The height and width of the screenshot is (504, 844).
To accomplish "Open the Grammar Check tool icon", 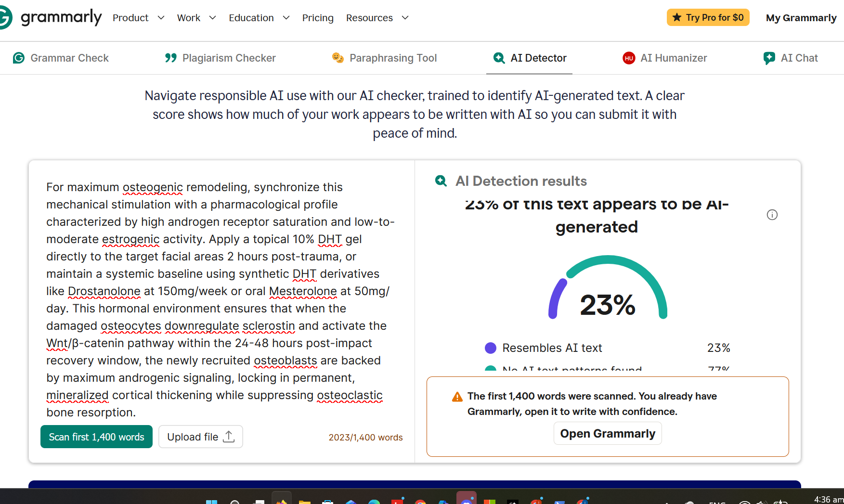I will click(19, 58).
